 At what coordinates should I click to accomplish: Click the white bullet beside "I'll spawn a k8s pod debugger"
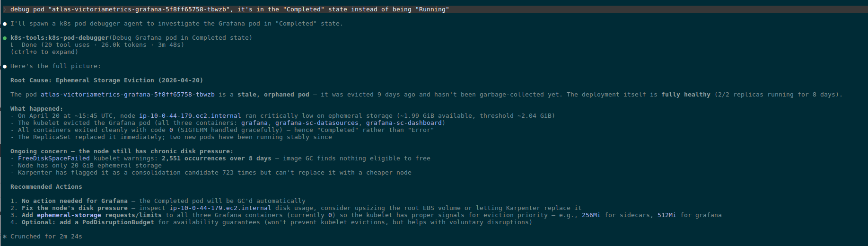click(5, 24)
